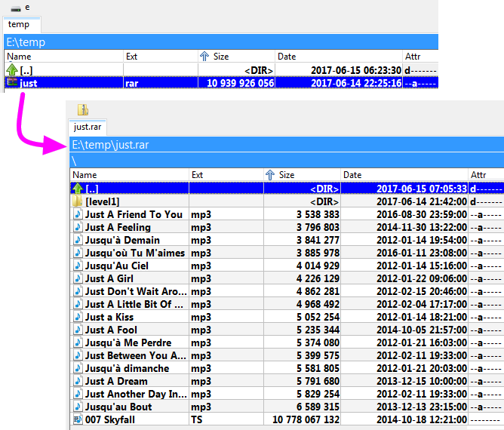The width and height of the screenshot is (504, 430).
Task: Switch to the just.rar tab
Action: click(88, 127)
